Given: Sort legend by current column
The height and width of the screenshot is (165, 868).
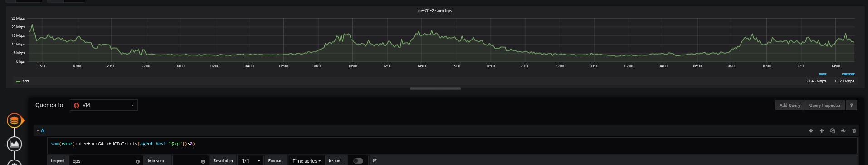Looking at the screenshot, I should coord(848,74).
